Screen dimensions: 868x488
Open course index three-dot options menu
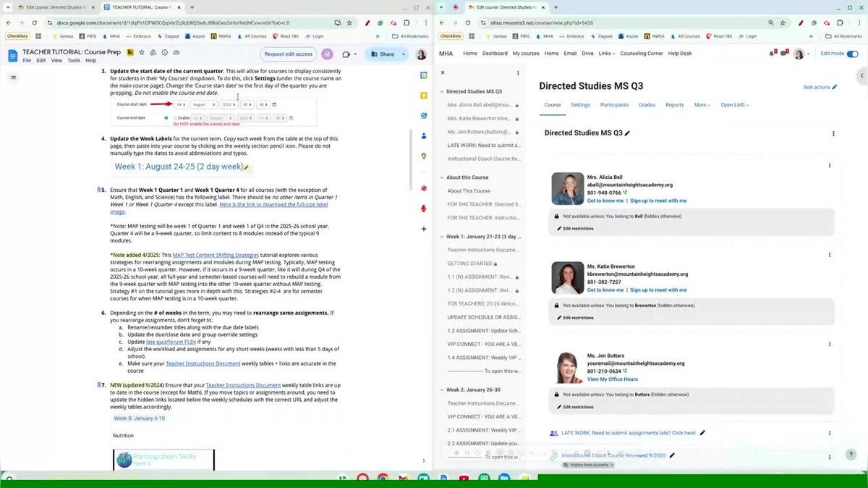tap(518, 72)
